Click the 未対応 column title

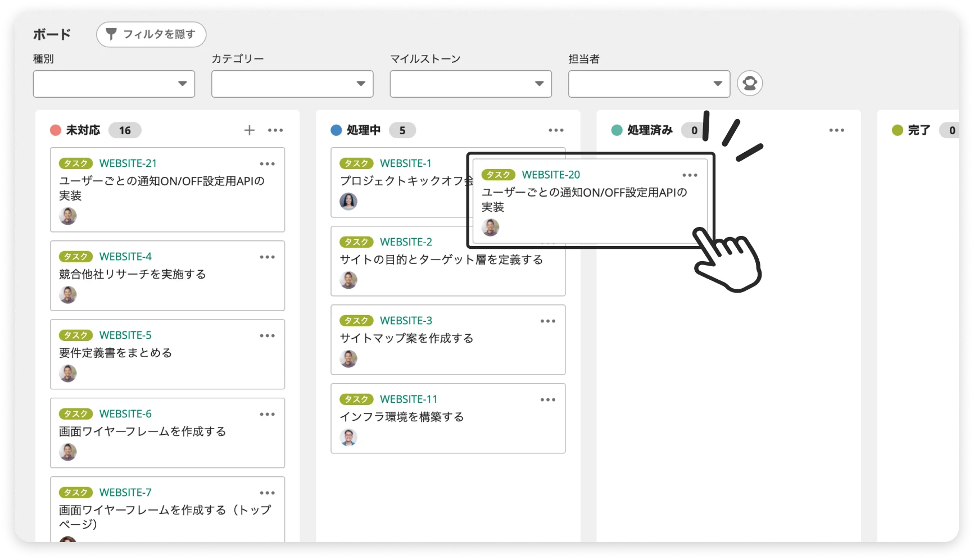click(x=83, y=130)
